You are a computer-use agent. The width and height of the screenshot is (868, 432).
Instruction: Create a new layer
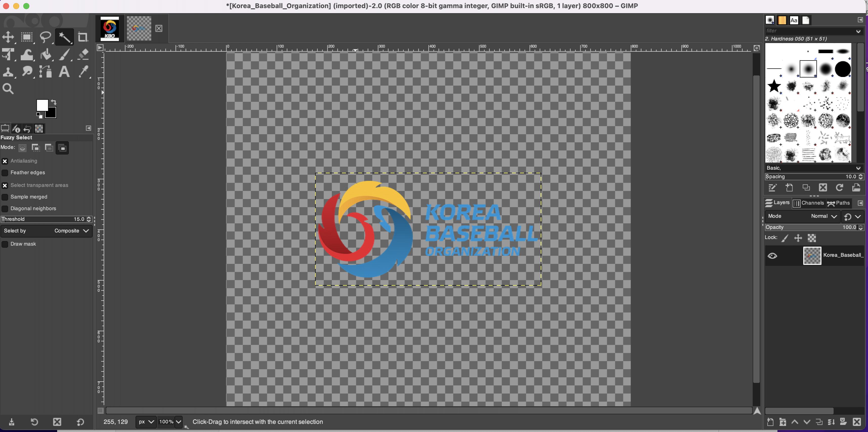(770, 422)
